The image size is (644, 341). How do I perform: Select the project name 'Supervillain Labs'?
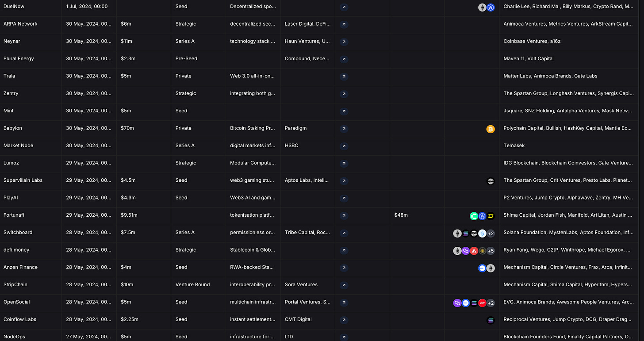point(23,180)
